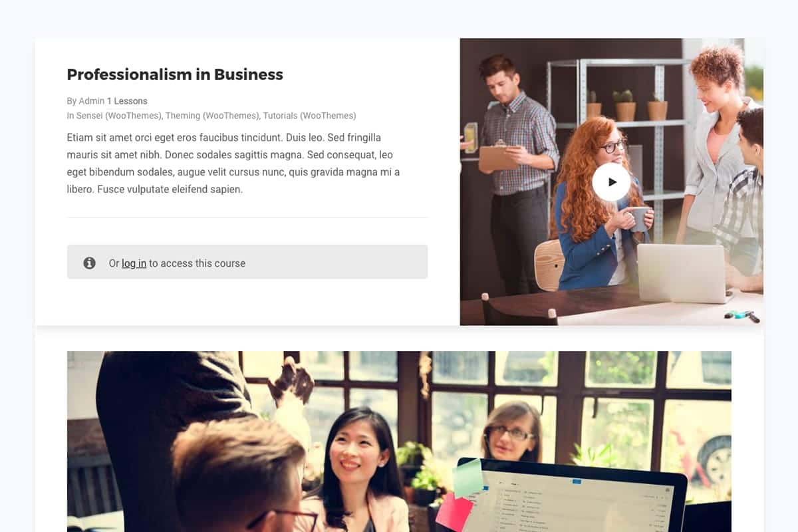Click the Professionalism in Business title
Image resolution: width=798 pixels, height=532 pixels.
point(175,74)
